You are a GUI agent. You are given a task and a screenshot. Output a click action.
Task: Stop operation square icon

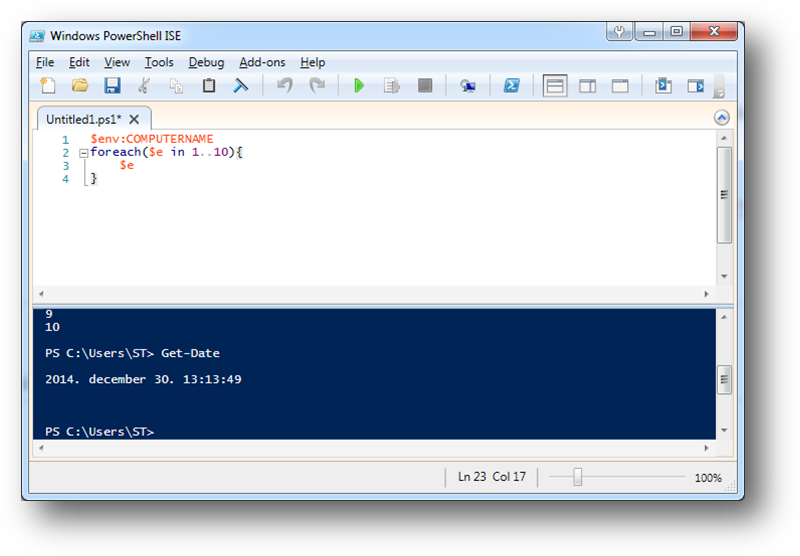tap(424, 85)
